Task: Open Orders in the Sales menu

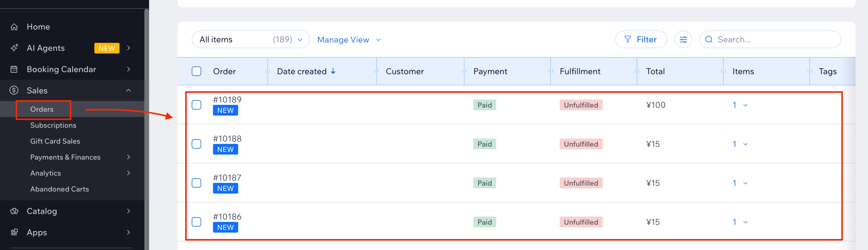Action: 42,109
